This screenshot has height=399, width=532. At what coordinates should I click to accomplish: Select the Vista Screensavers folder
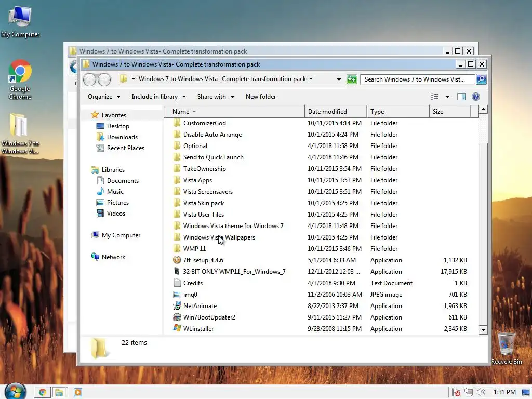pos(208,192)
